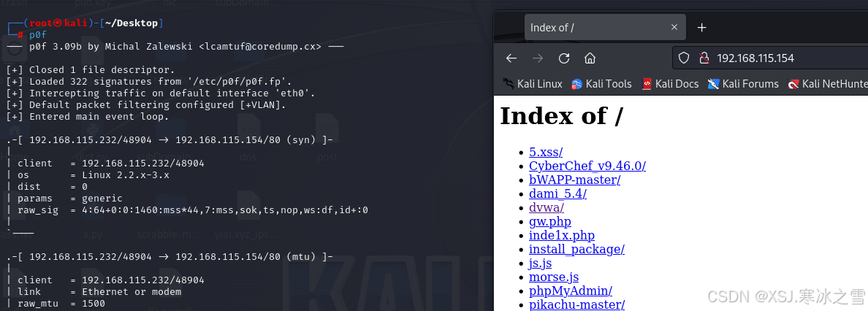Open the gw.php file link

550,221
